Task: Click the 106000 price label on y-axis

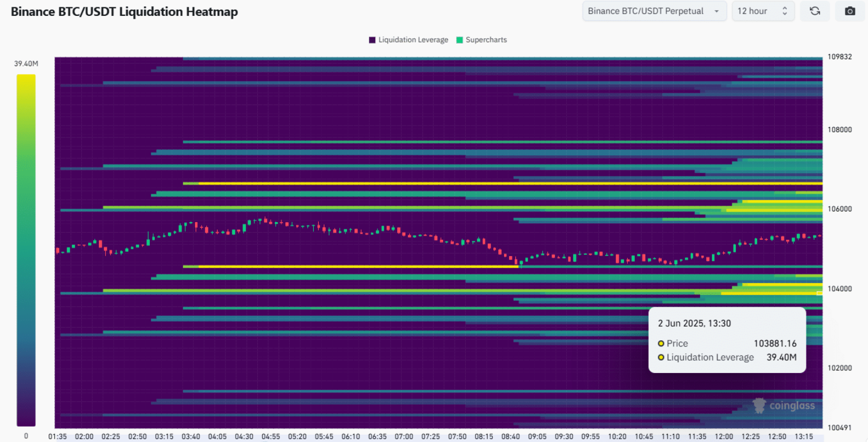Action: tap(840, 209)
